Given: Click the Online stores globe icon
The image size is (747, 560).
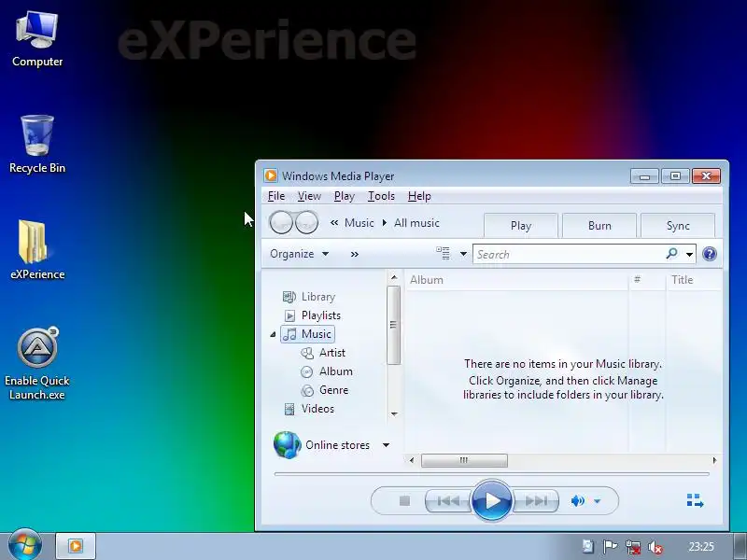Looking at the screenshot, I should coord(288,445).
